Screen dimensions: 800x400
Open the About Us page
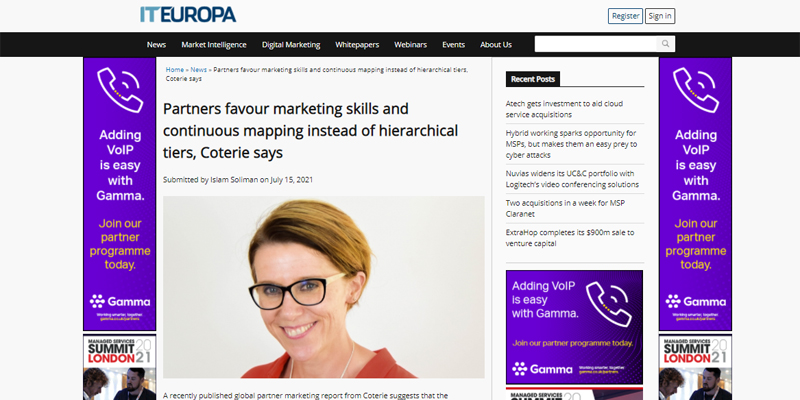coord(496,45)
